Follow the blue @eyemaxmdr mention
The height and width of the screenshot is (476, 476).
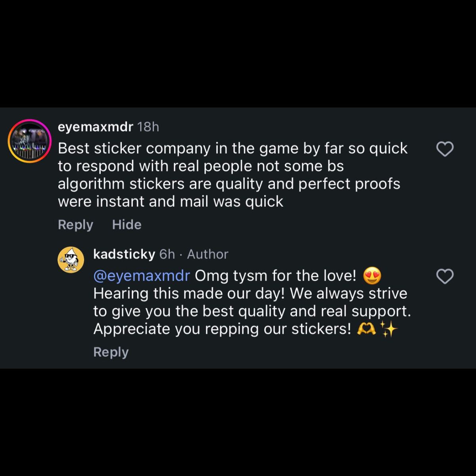pos(142,276)
